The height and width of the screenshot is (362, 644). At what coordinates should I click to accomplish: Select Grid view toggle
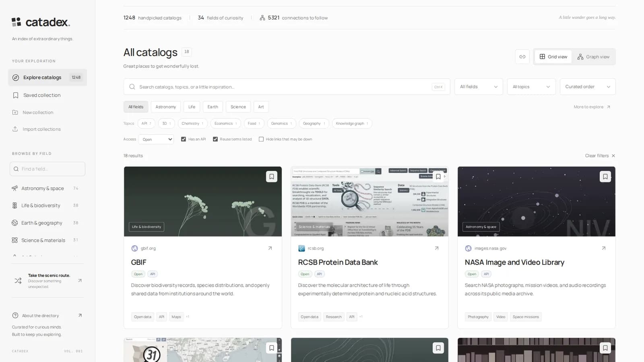coord(553,57)
